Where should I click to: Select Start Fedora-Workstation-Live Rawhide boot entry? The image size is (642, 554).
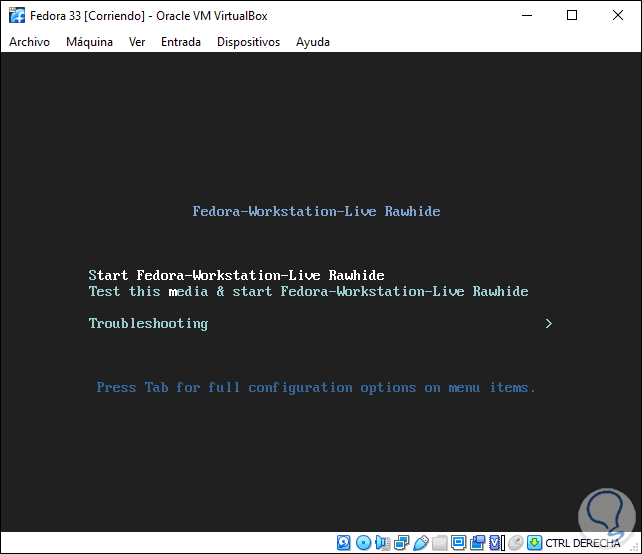coord(236,275)
